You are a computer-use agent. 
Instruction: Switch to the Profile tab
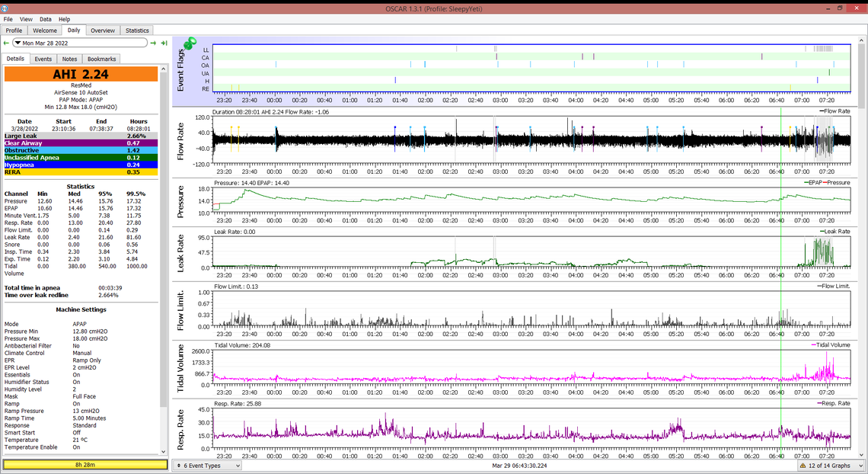point(14,30)
